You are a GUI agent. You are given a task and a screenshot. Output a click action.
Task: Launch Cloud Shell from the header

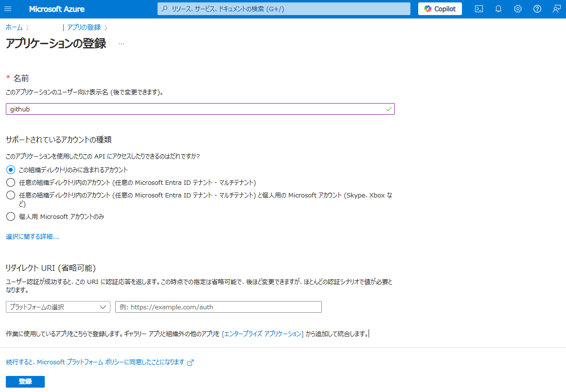tap(479, 9)
